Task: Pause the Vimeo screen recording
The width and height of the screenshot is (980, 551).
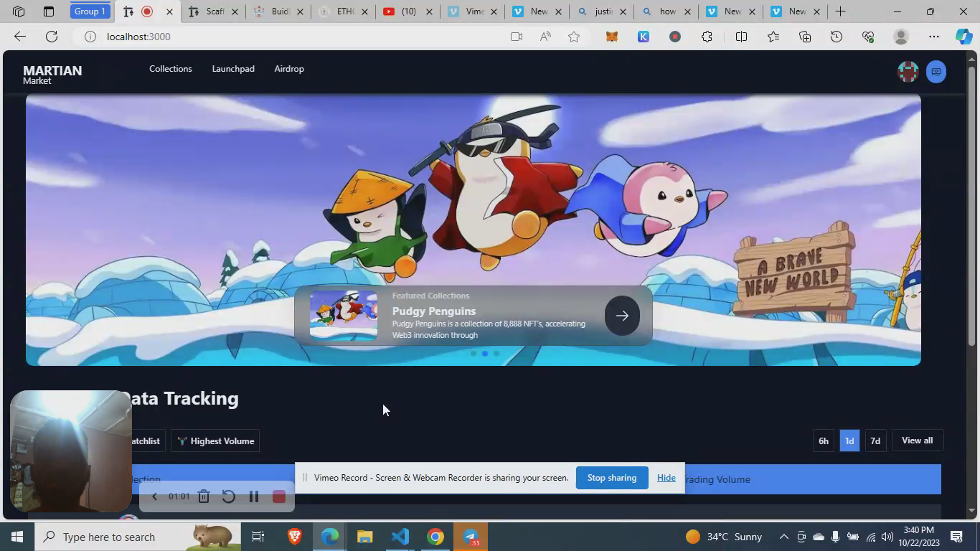Action: [x=253, y=496]
